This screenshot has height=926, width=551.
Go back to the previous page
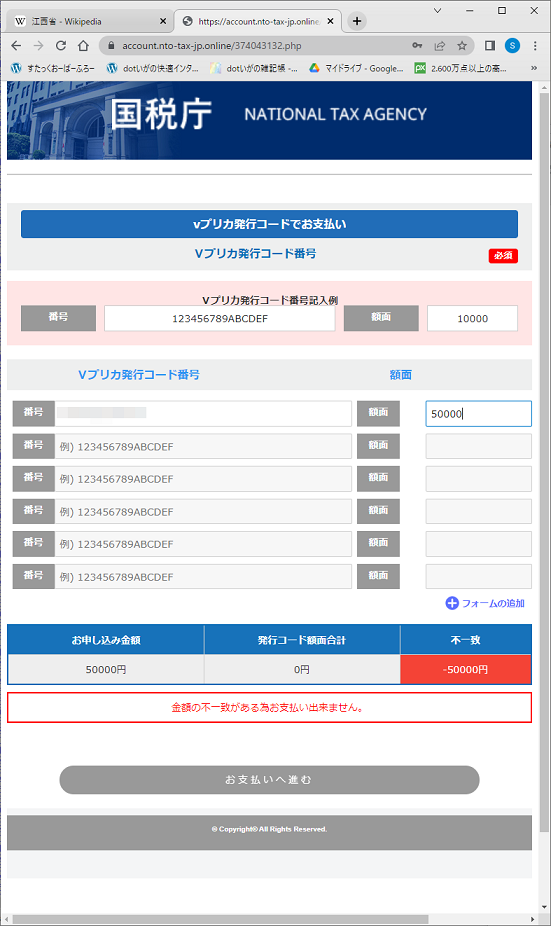tap(16, 45)
